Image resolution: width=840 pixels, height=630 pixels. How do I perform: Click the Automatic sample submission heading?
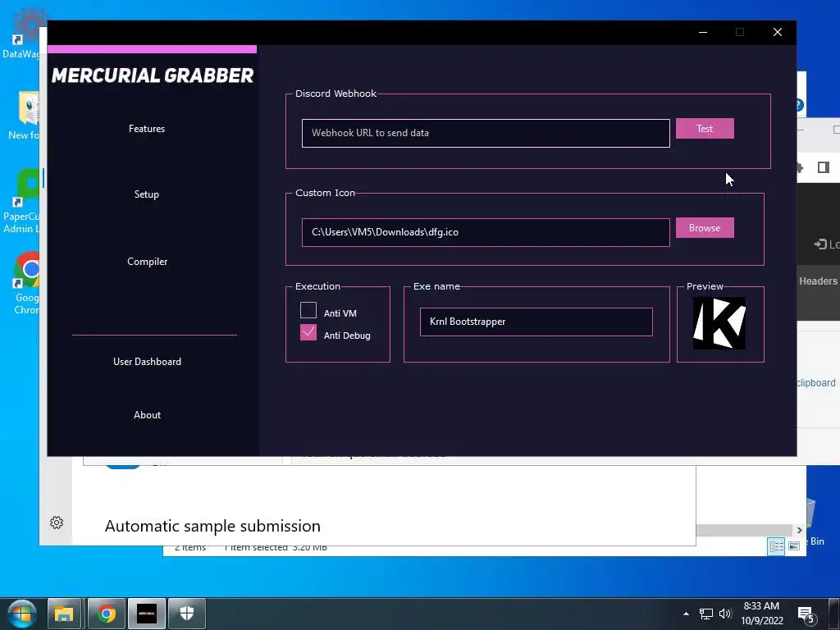coord(212,526)
